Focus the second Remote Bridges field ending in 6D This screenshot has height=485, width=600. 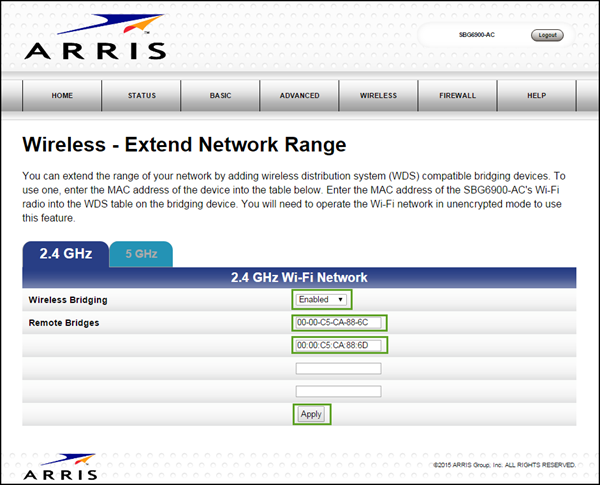[339, 345]
